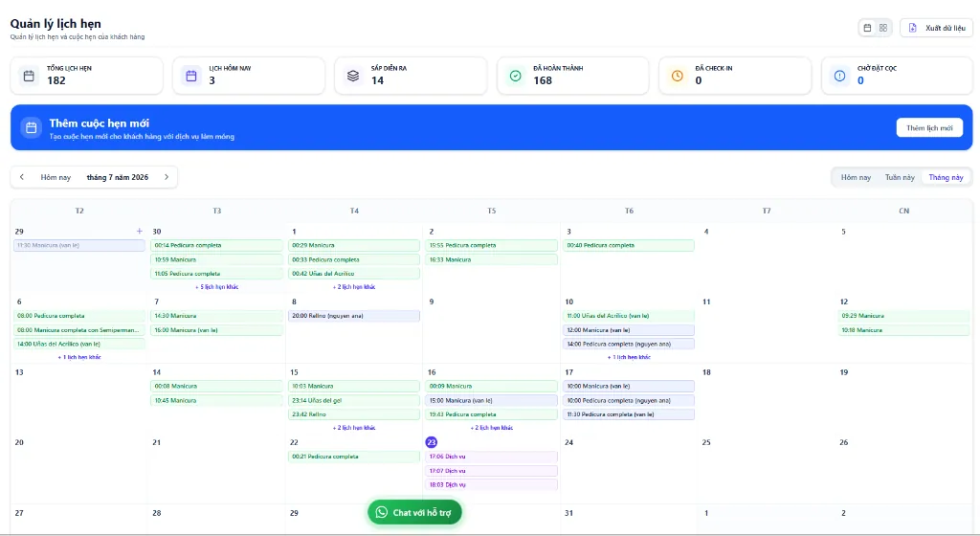
Task: Export data with Xuất dữ liệu button
Action: tap(936, 28)
